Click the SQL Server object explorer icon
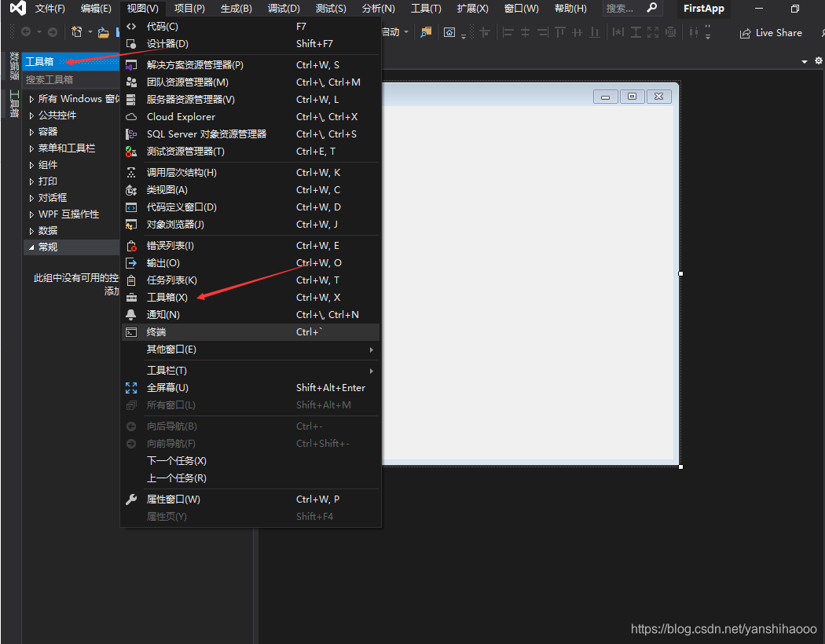The width and height of the screenshot is (825, 644). click(x=131, y=134)
